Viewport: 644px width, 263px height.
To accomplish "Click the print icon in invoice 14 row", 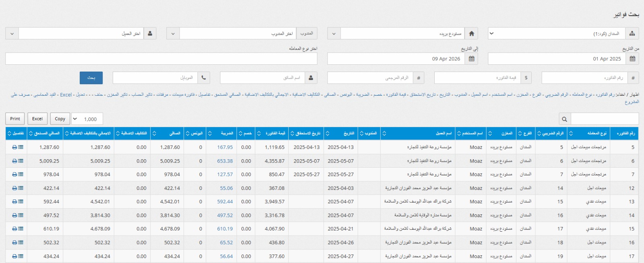I will coord(14,216).
